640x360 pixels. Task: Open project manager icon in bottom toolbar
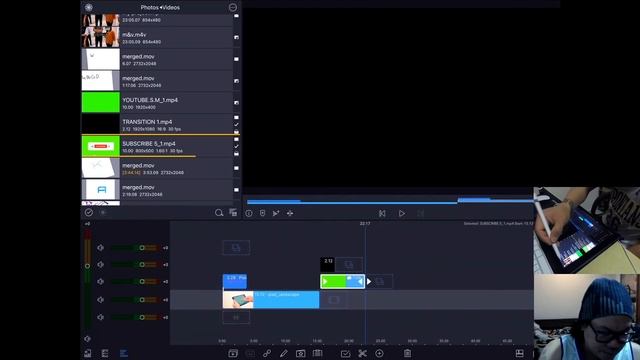click(x=88, y=353)
